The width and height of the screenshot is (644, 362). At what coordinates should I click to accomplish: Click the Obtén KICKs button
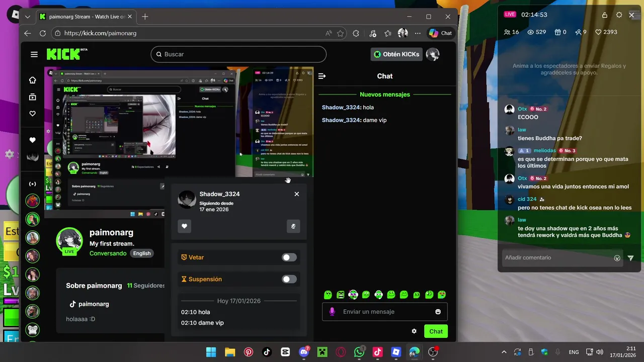click(x=396, y=54)
